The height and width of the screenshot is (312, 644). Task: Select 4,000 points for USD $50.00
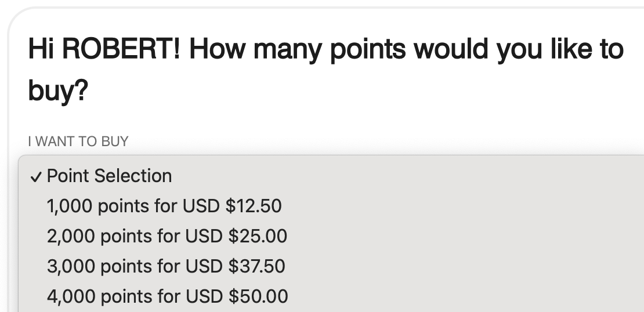pyautogui.click(x=167, y=296)
